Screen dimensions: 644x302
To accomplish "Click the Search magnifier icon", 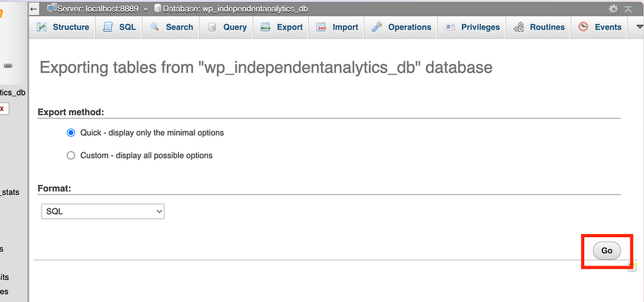I will point(155,27).
